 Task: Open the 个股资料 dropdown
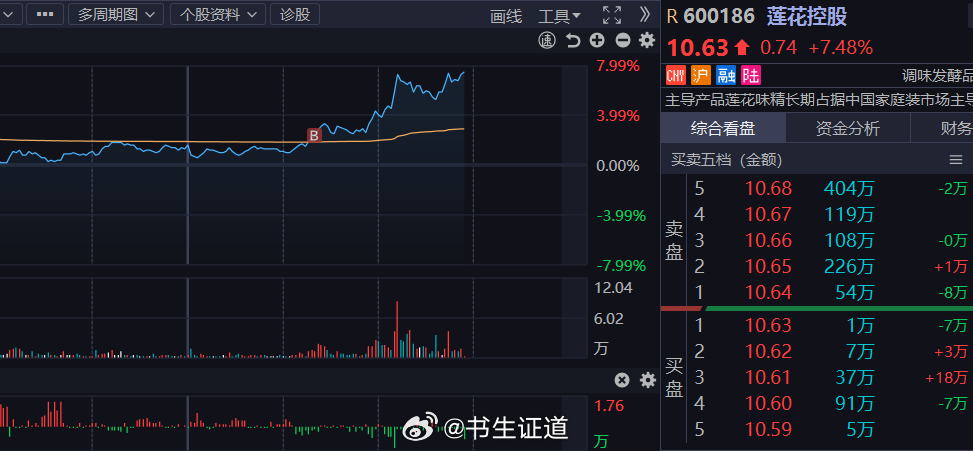coord(218,14)
